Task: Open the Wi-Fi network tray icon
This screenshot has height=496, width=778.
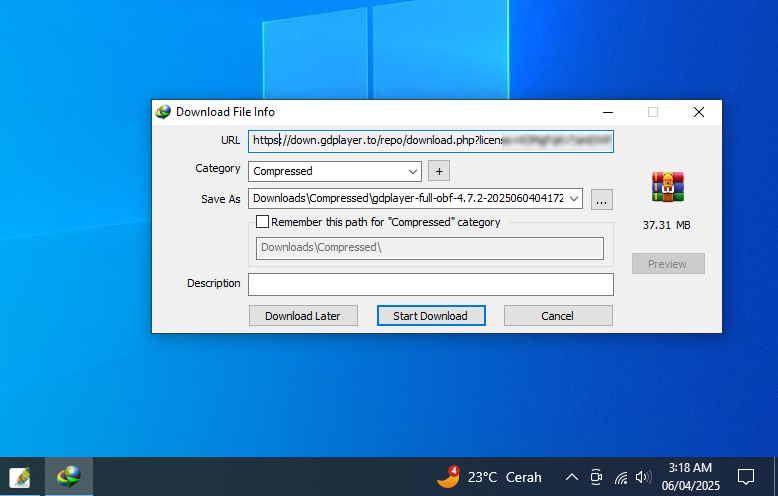Action: pos(621,478)
